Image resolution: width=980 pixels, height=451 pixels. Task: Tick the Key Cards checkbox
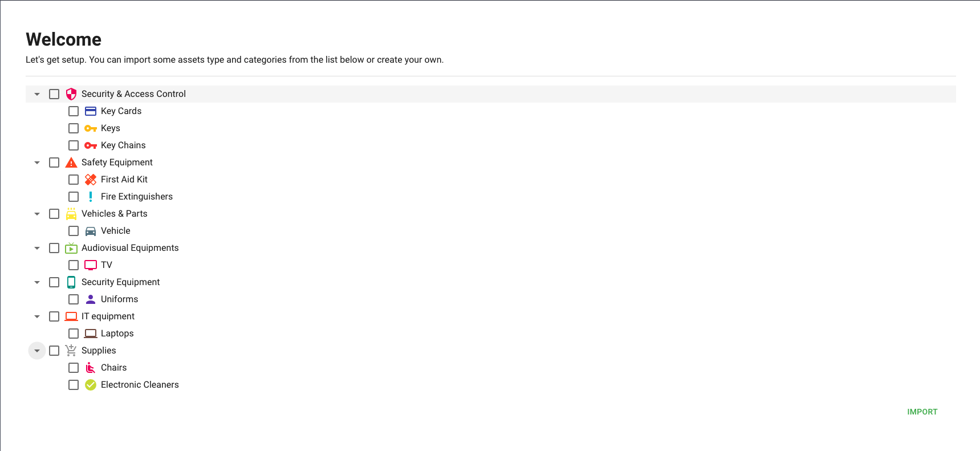point(74,111)
